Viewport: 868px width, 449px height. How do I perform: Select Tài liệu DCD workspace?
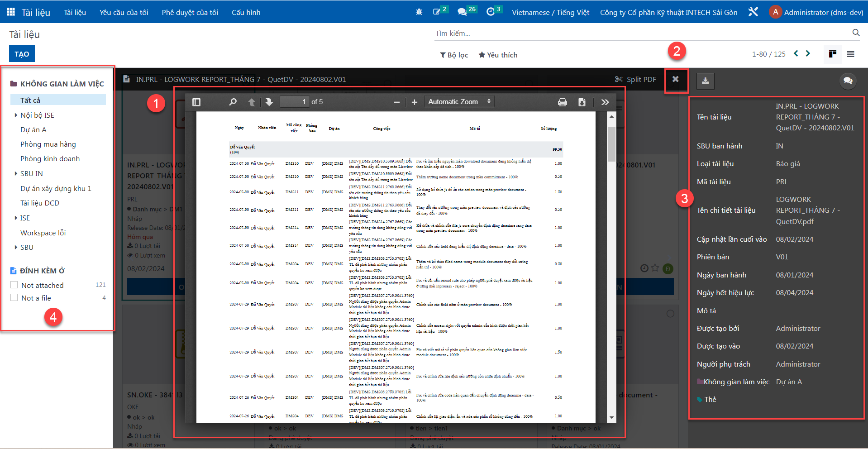(40, 203)
